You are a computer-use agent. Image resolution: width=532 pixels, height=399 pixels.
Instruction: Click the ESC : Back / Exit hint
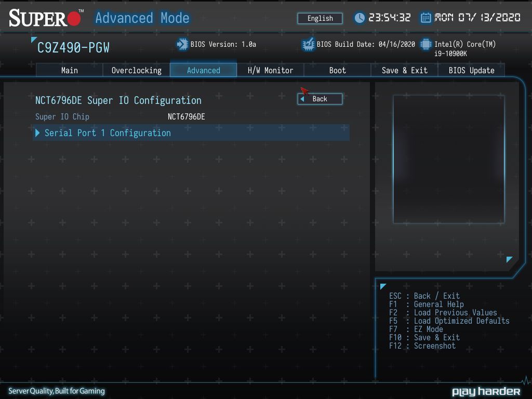(x=424, y=296)
